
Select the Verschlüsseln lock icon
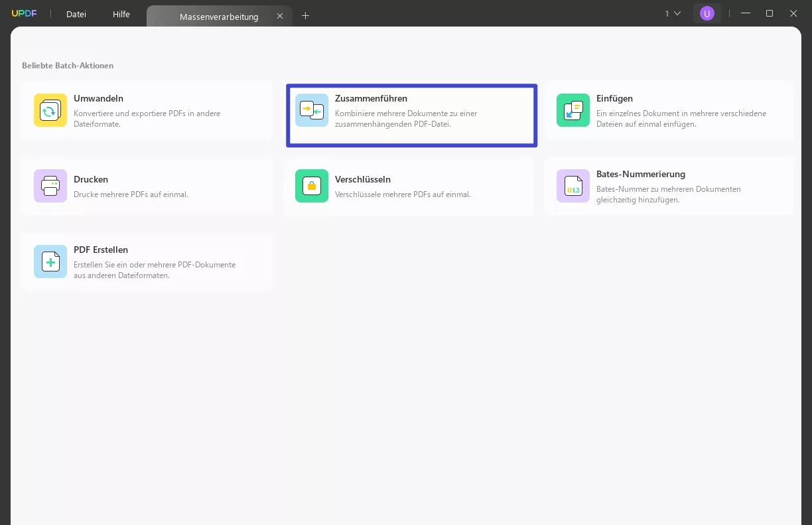click(311, 186)
